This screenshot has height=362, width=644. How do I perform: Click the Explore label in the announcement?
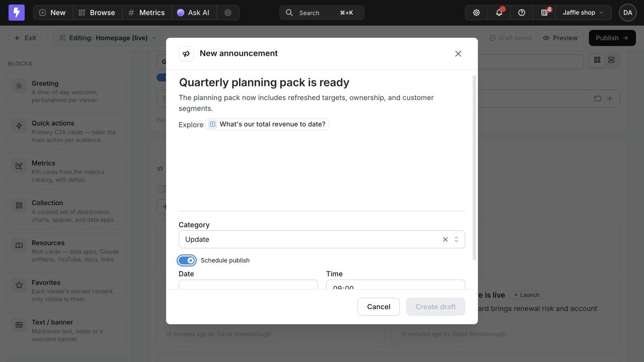click(191, 125)
